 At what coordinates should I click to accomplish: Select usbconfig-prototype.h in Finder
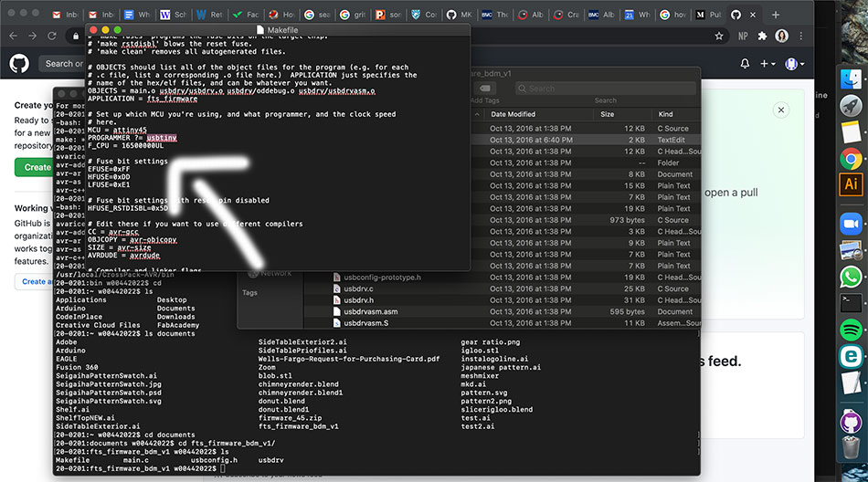point(382,278)
